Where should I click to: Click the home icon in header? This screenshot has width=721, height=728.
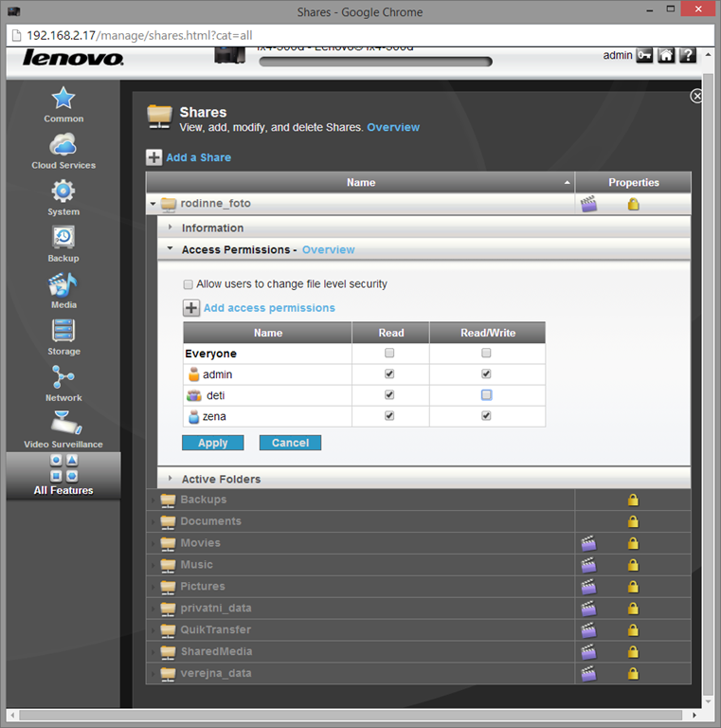tap(666, 55)
